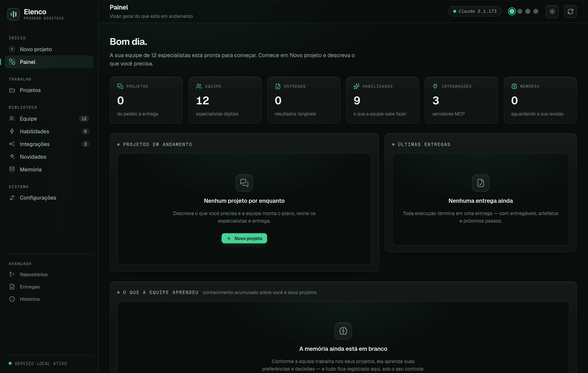Click the 'aguardando a sua revisão' caption
Image resolution: width=588 pixels, height=373 pixels.
pos(537,114)
